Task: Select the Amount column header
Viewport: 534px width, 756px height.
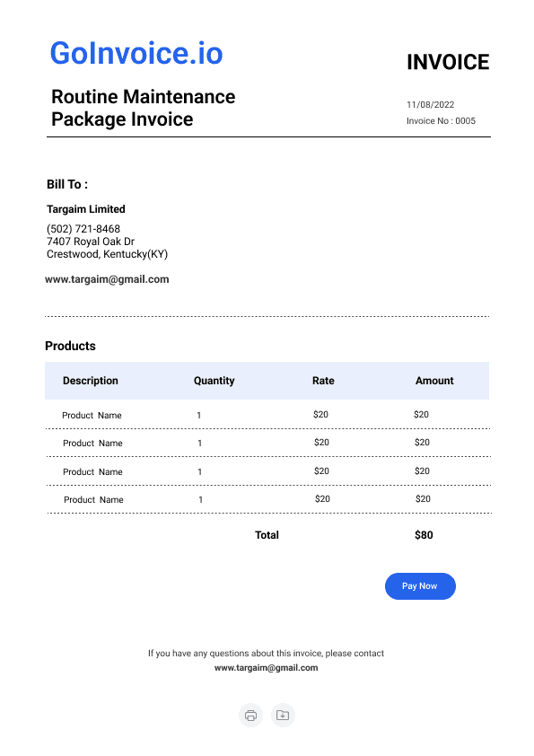Action: click(434, 381)
